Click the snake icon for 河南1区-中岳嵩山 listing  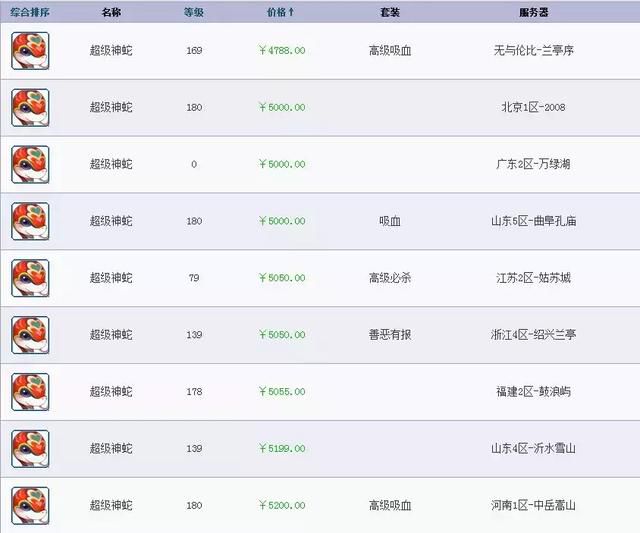30,505
